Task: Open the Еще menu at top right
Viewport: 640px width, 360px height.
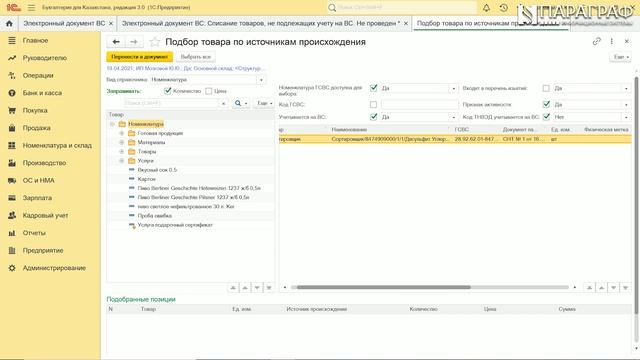Action: (621, 57)
